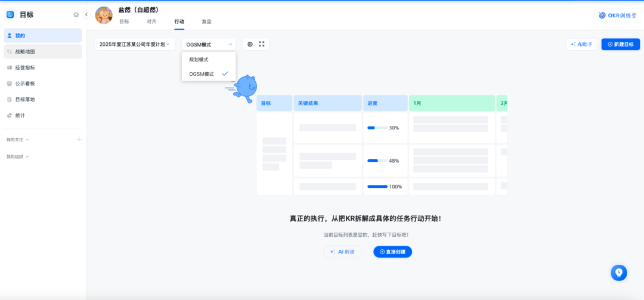Click the 新建目标 button
Screen dimensions: 644x300
coord(621,44)
